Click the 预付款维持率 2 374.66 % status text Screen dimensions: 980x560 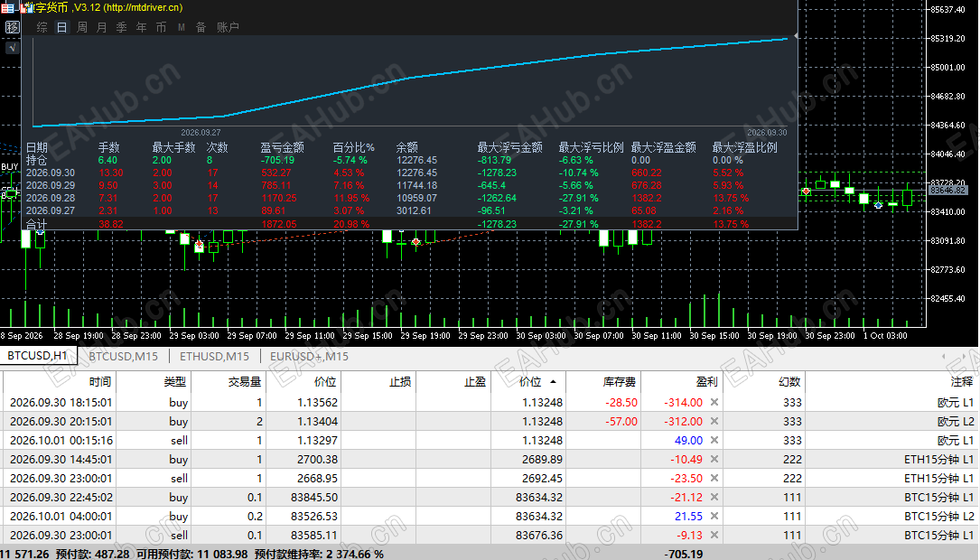click(x=319, y=554)
